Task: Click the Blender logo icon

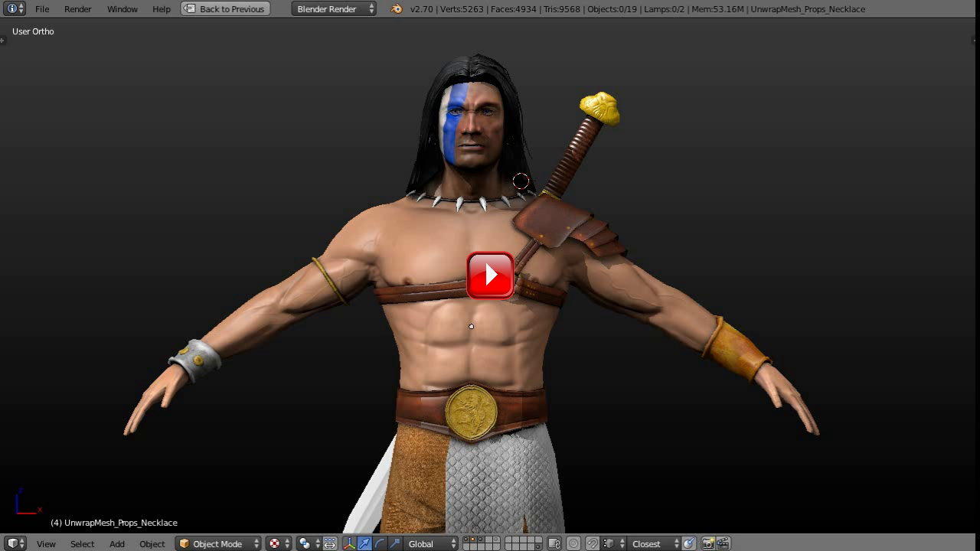Action: [396, 9]
